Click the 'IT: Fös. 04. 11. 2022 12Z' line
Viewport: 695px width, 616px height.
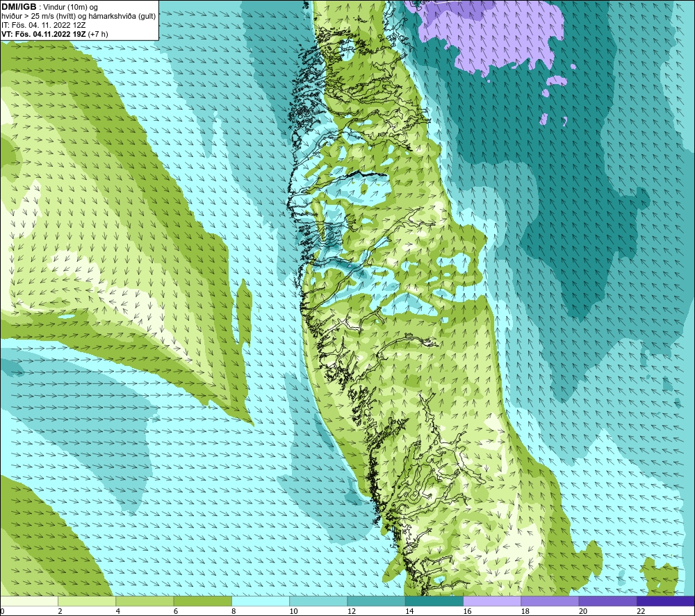[43, 25]
